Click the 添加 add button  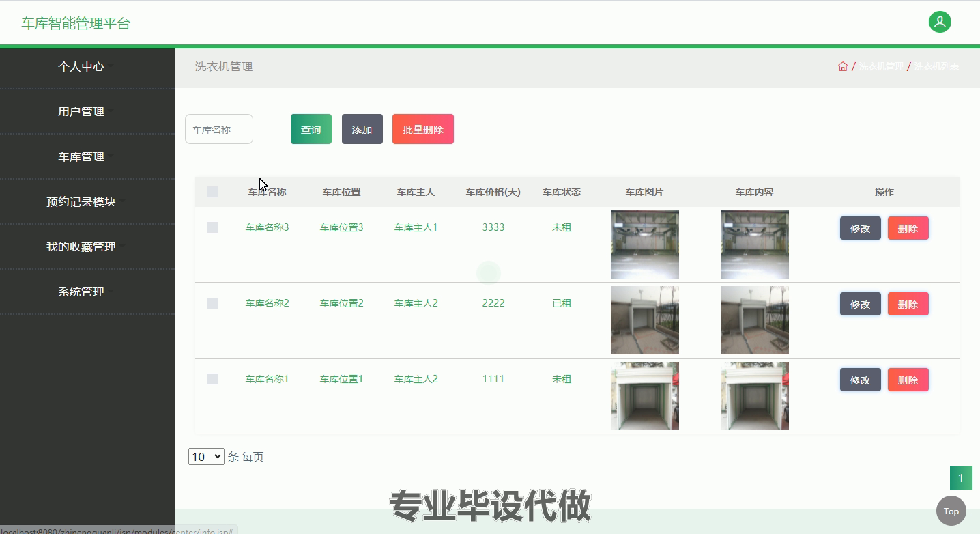click(x=362, y=129)
